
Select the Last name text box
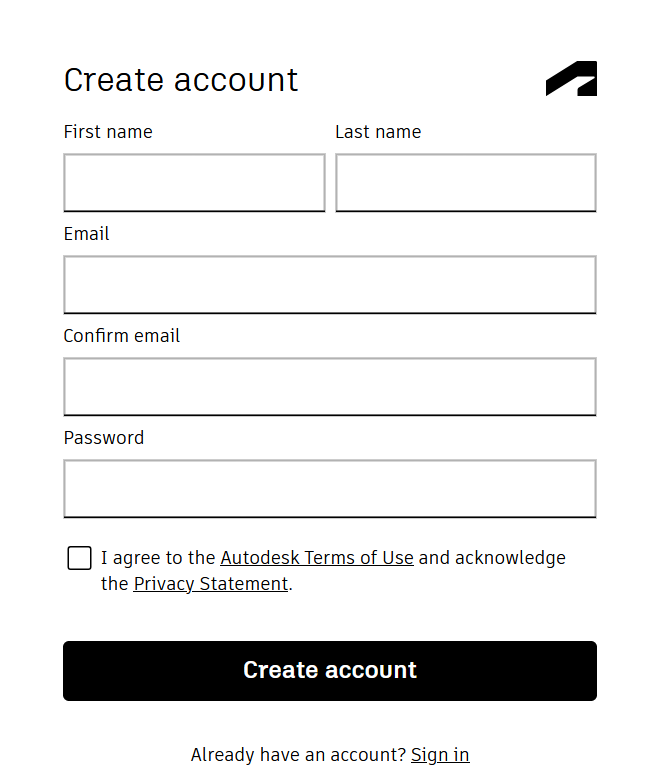(466, 183)
